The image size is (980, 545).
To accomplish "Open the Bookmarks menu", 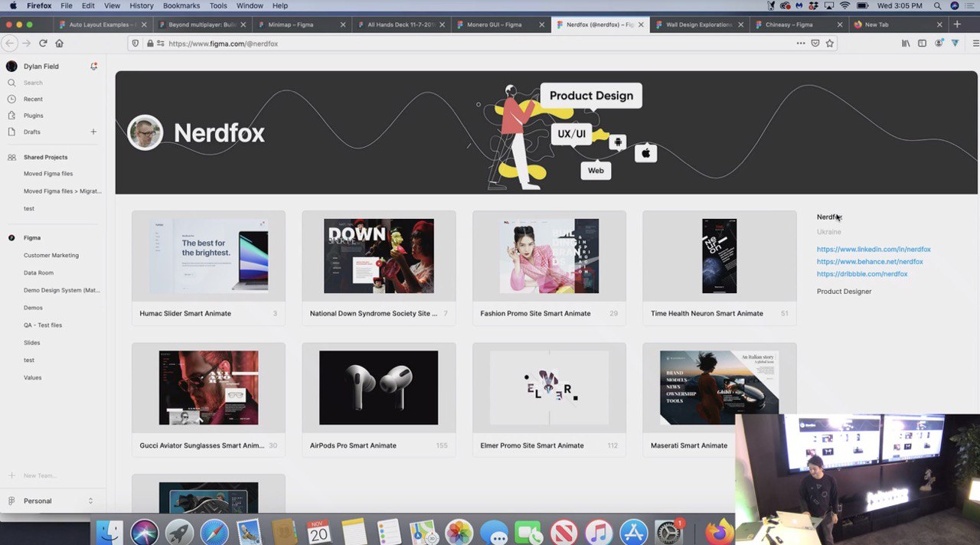I will coord(181,5).
